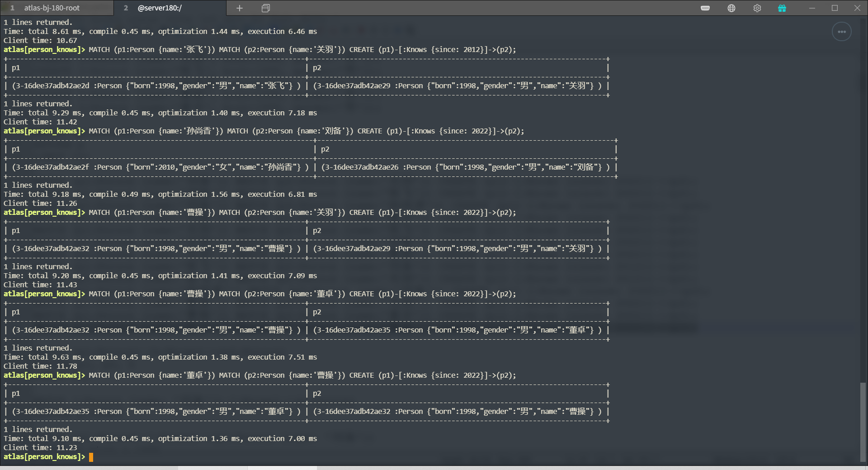Maximize the terminal window

[835, 8]
